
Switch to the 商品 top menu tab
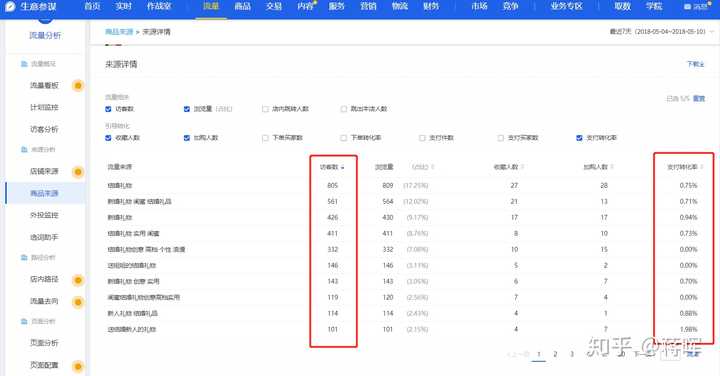[x=242, y=6]
